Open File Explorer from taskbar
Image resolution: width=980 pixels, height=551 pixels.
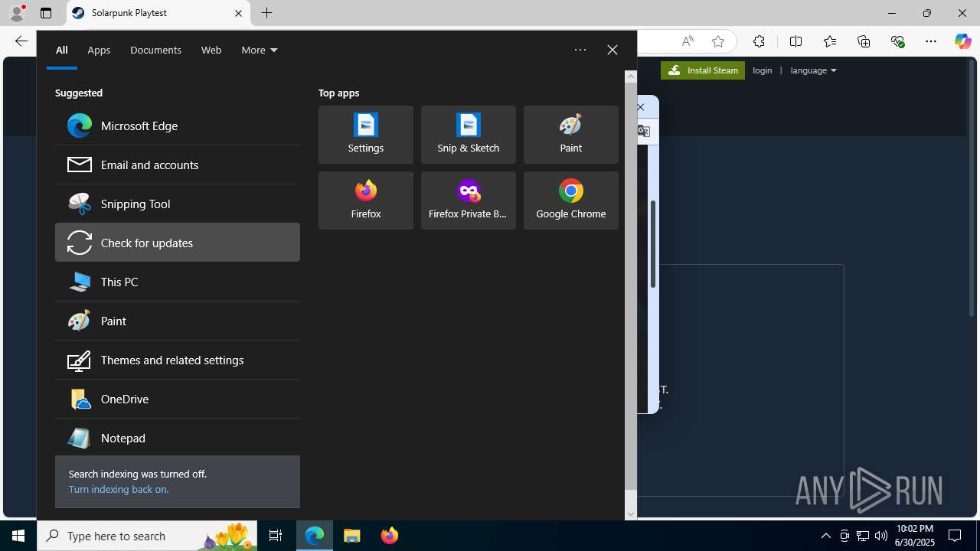click(x=352, y=536)
